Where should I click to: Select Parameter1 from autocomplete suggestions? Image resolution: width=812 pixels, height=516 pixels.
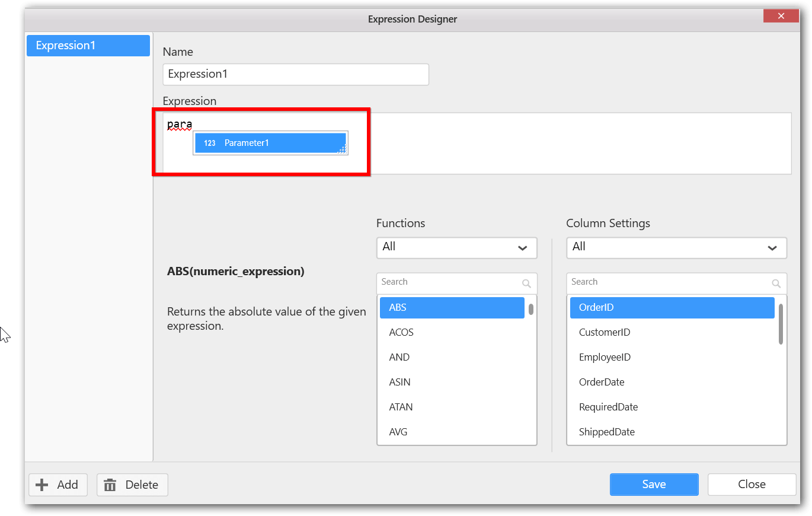pos(247,143)
